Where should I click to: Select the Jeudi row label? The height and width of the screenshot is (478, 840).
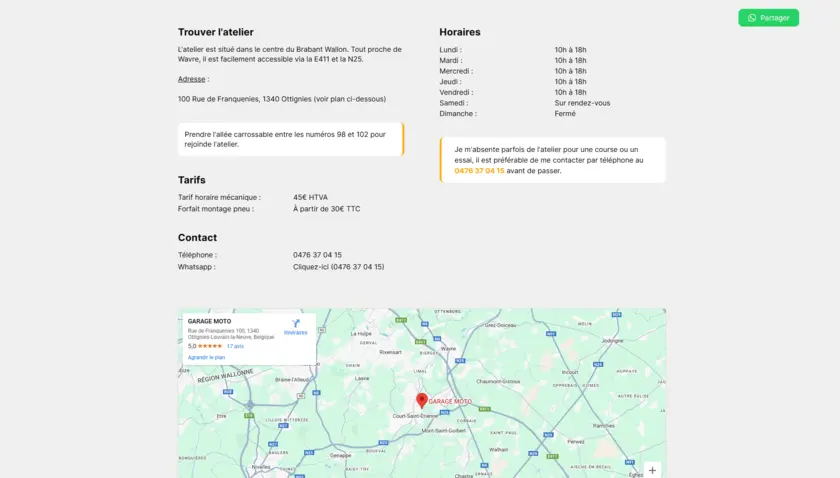pyautogui.click(x=450, y=82)
